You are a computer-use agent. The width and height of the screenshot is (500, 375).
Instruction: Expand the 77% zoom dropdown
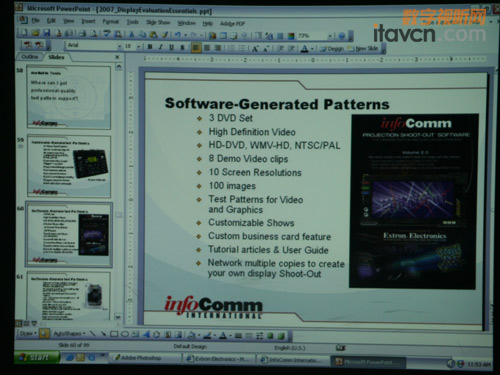[x=330, y=36]
